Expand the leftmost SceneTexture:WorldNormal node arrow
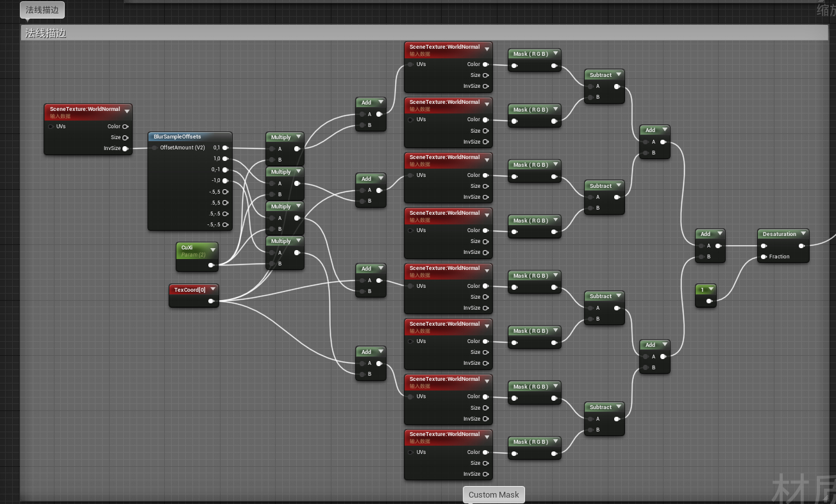Screen dimensions: 836x504 click(x=126, y=111)
